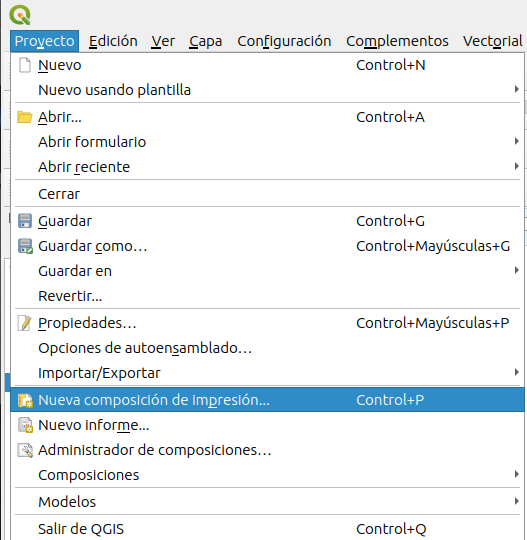Click the floppy disk icon for Guardar
The height and width of the screenshot is (540, 527).
click(25, 221)
